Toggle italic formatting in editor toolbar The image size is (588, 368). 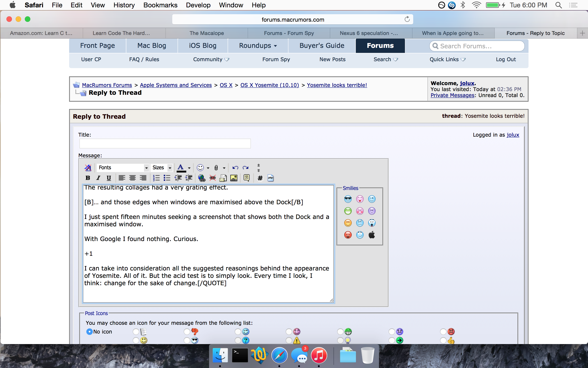[98, 178]
